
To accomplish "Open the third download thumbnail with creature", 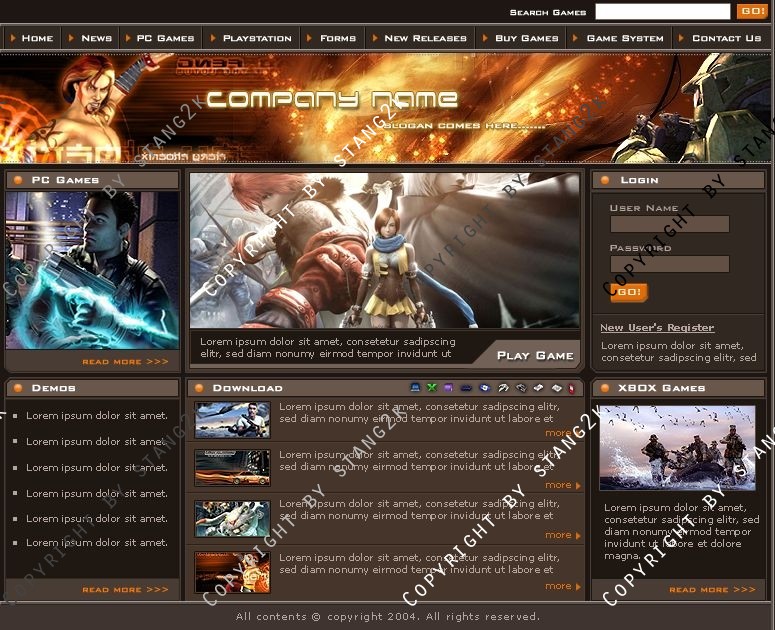I will coord(232,519).
